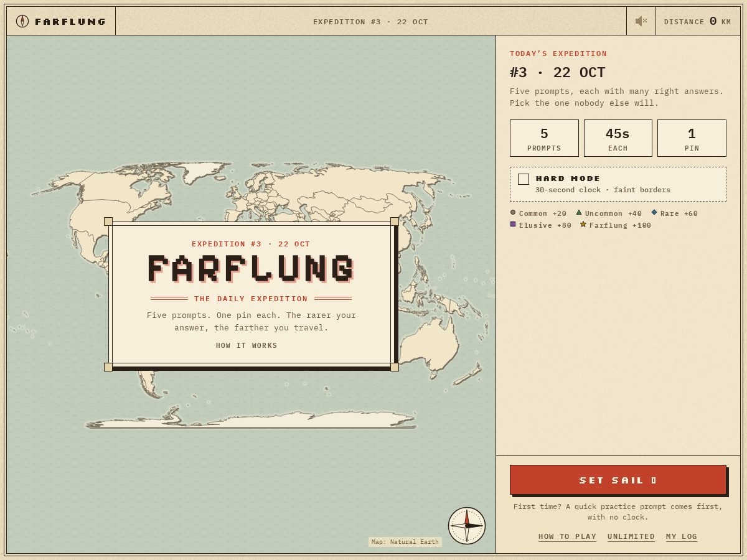Open the How It Works link
The width and height of the screenshot is (747, 560).
click(x=247, y=345)
